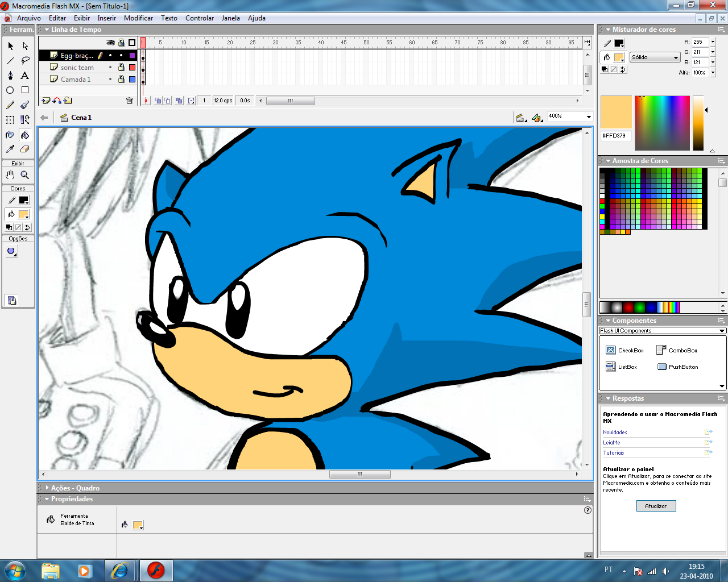Viewport: 728px width, 582px height.
Task: Open the Sólido fill style dropdown
Action: 655,57
